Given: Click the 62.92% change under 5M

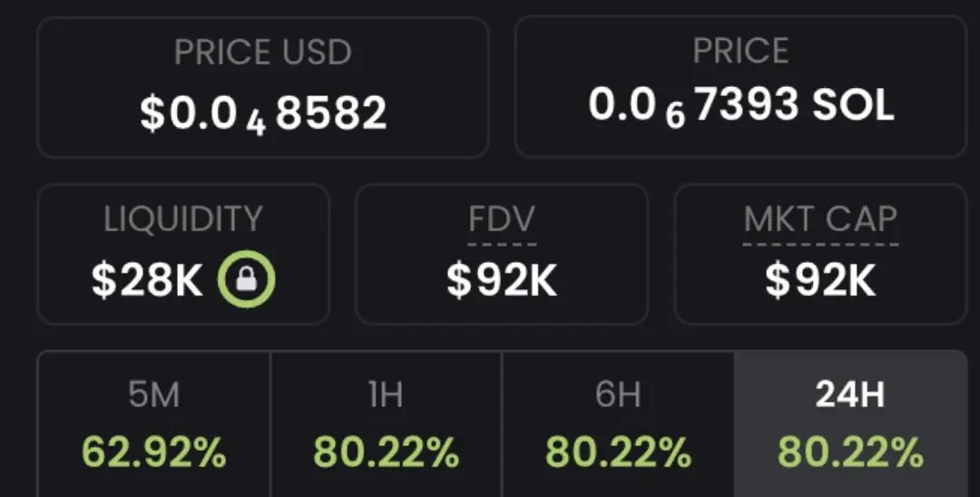Looking at the screenshot, I should click(x=153, y=451).
